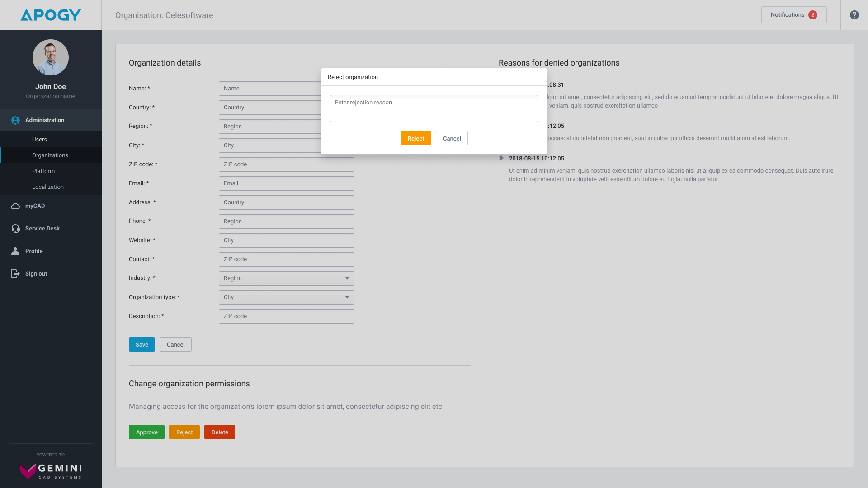The width and height of the screenshot is (868, 488).
Task: Click John Doe's profile avatar
Action: [51, 57]
